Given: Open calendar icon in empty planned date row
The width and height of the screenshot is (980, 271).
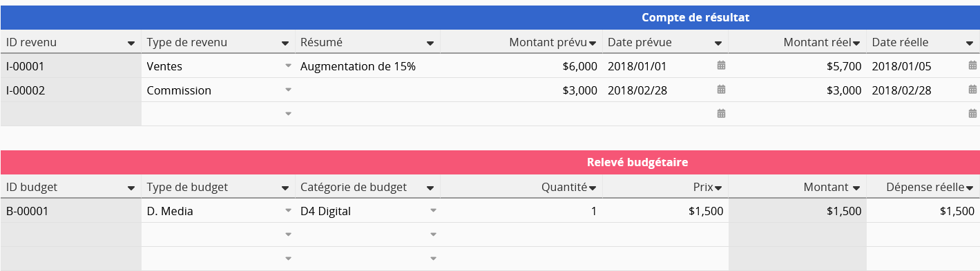Looking at the screenshot, I should (721, 114).
